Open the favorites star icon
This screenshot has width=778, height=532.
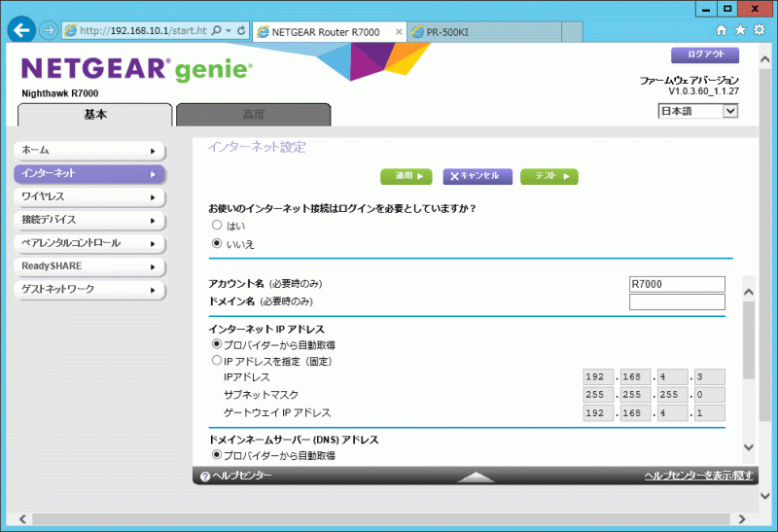(x=741, y=30)
